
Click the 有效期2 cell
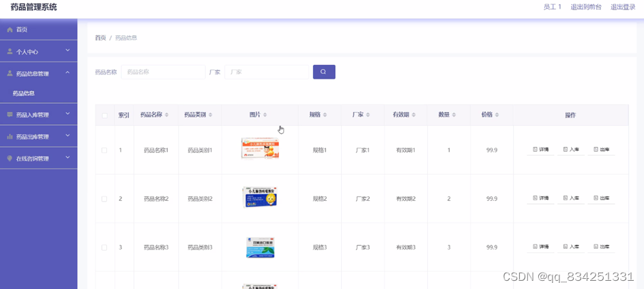pos(406,199)
